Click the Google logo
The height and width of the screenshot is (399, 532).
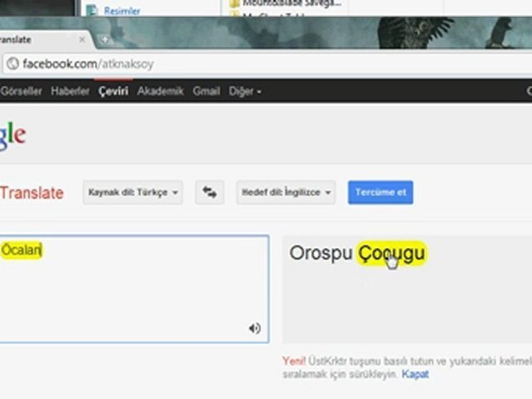(13, 136)
